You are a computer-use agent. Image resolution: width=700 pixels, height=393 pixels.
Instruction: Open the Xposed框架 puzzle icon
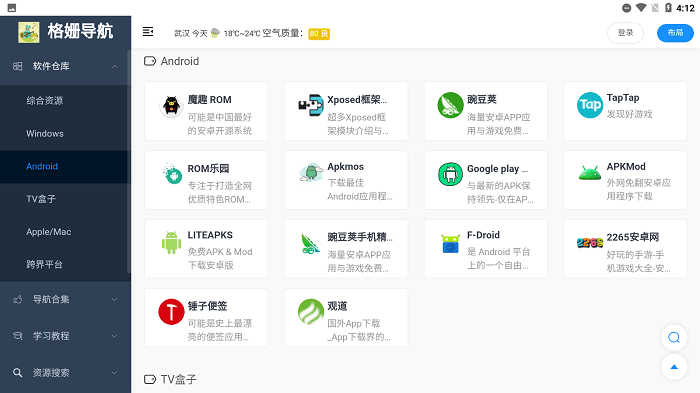(x=311, y=105)
